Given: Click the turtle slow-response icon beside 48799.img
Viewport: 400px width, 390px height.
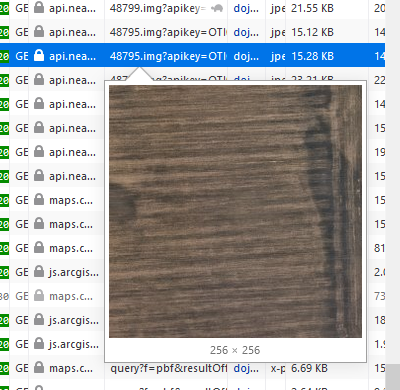Looking at the screenshot, I should (217, 8).
